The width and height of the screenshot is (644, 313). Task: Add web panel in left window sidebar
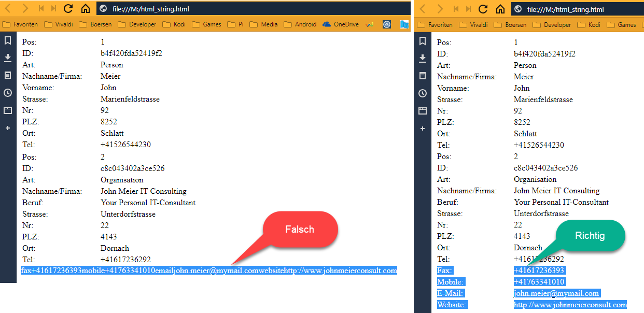point(8,128)
